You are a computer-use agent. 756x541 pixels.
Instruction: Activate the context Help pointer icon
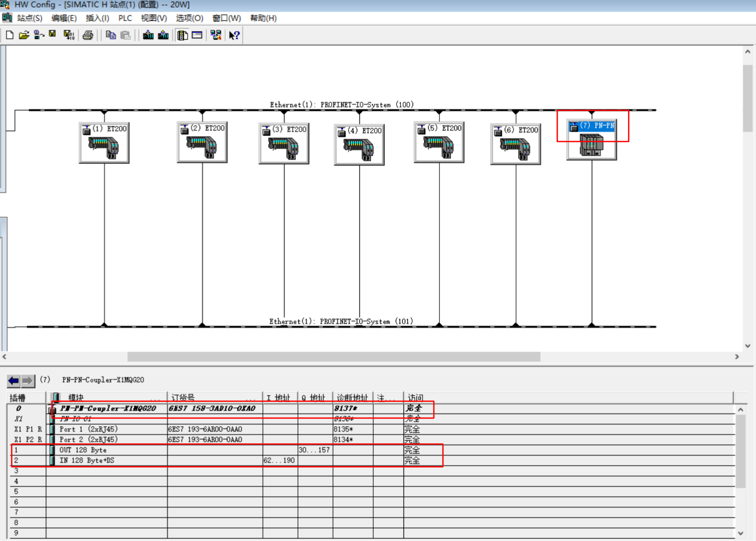pos(234,35)
